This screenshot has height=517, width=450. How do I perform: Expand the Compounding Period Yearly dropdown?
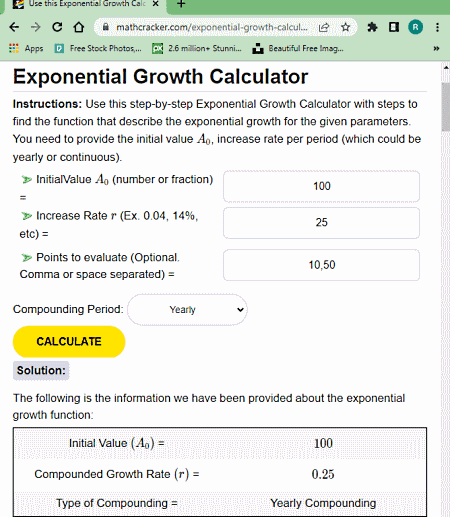187,310
